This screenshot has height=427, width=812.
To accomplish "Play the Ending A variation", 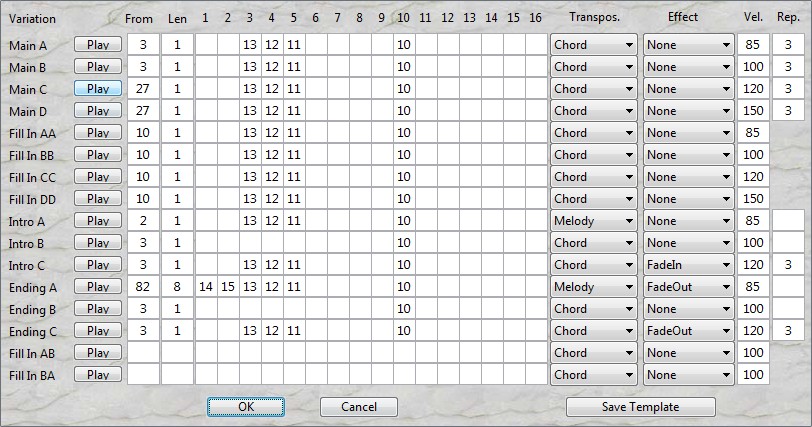I will point(98,286).
